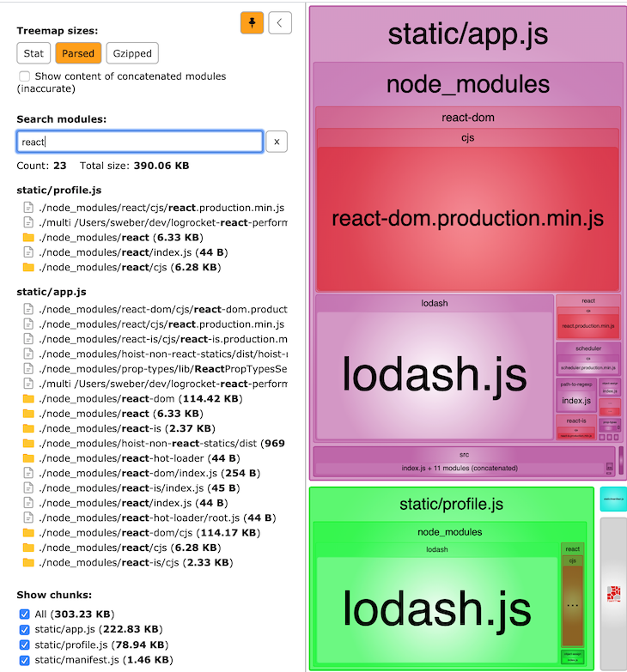Click the cyan static/manifest.js treemap block

[614, 499]
